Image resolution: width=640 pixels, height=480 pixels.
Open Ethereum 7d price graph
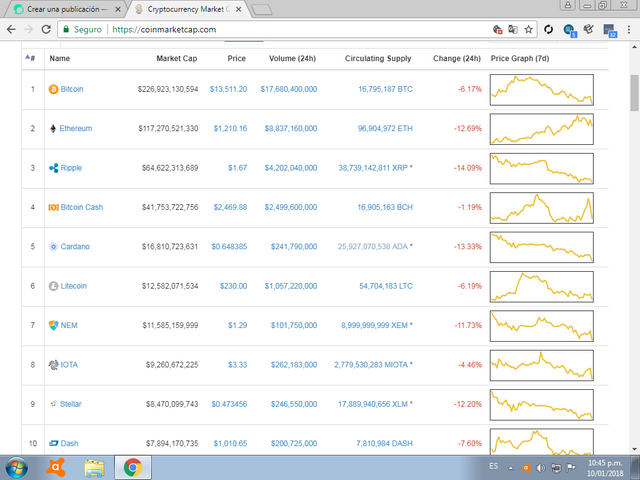pos(542,129)
